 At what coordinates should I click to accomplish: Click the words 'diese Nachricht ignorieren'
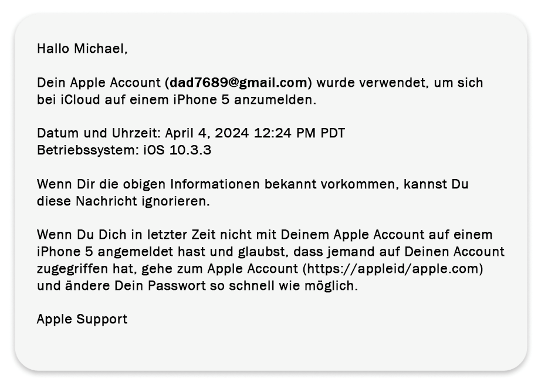click(123, 201)
